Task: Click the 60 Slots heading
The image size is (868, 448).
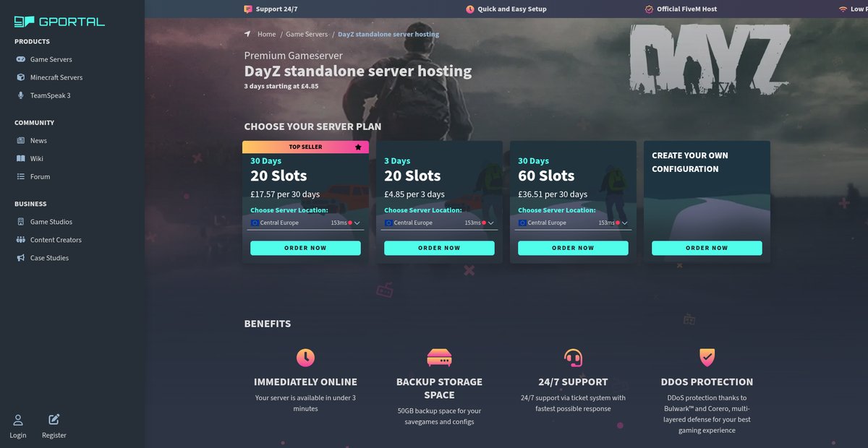Action: [x=546, y=176]
